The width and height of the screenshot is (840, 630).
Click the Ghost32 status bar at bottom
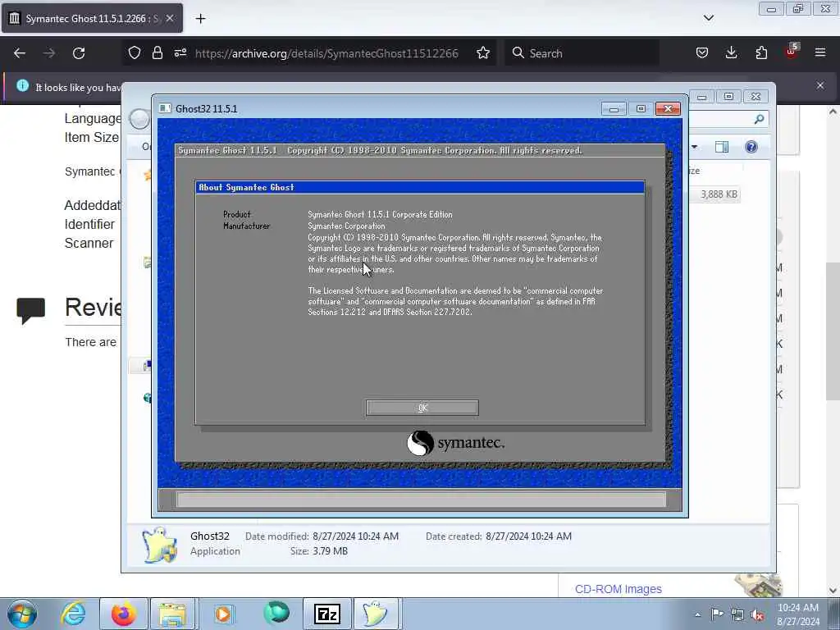tap(421, 500)
